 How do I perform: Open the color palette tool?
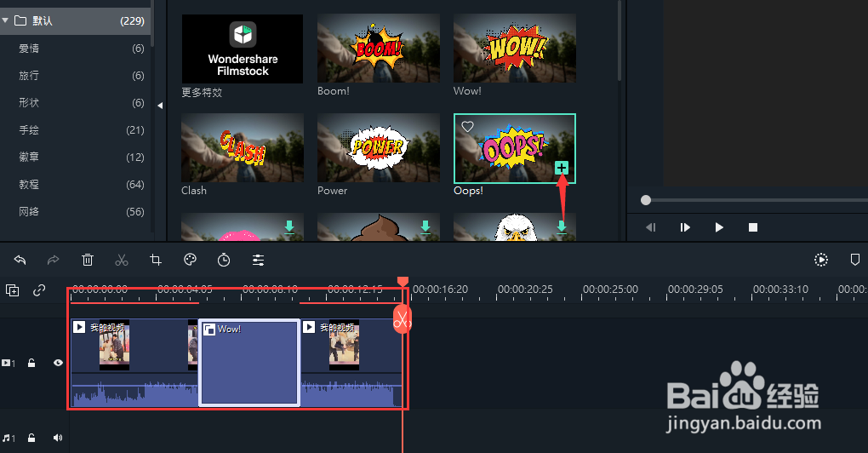[190, 260]
